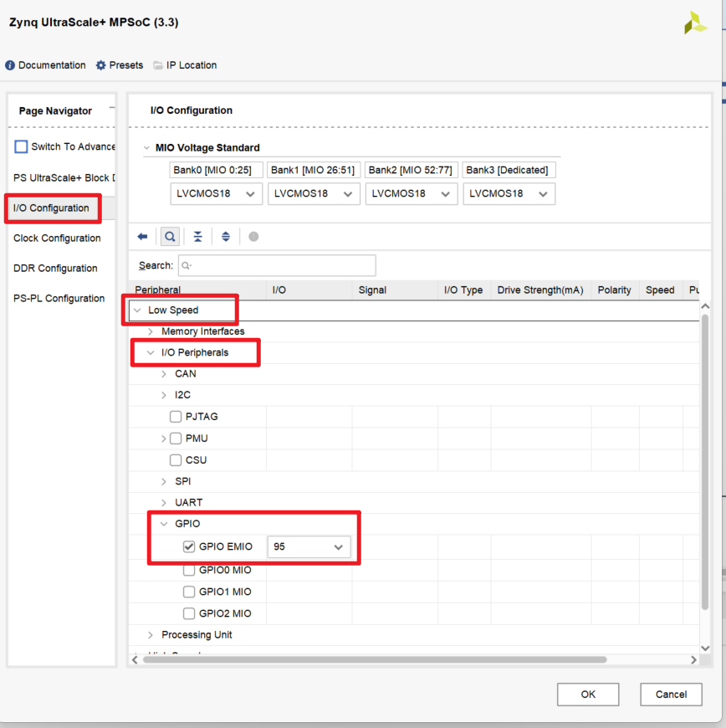This screenshot has height=728, width=726.
Task: Open the PS-PL Configuration page
Action: [x=59, y=299]
